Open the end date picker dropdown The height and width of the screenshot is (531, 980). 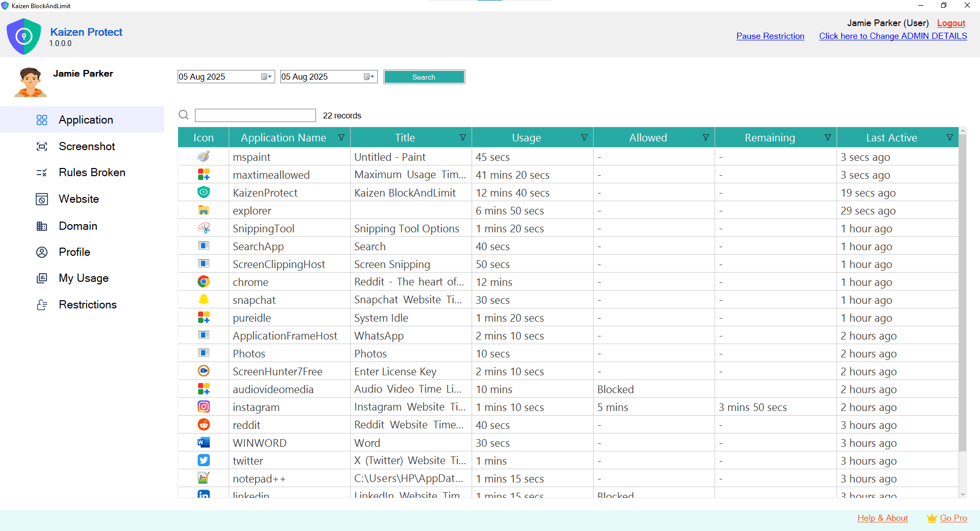[370, 77]
